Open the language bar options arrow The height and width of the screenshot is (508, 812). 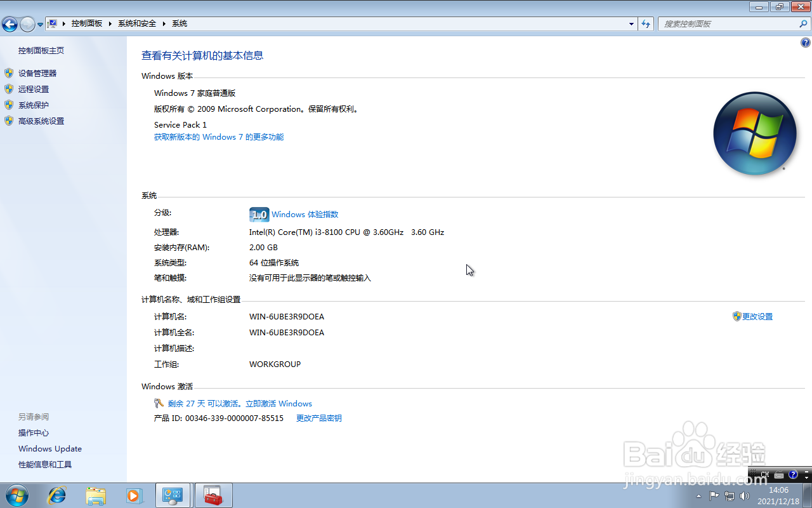807,477
